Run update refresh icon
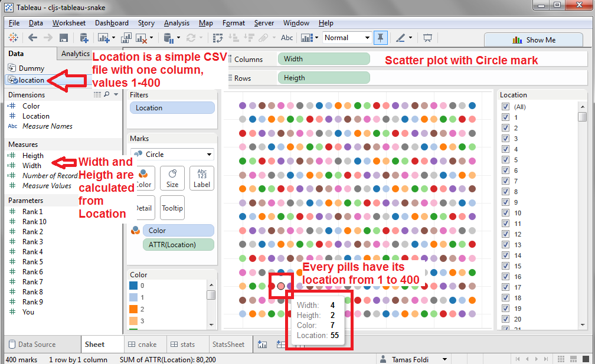Screen dimensions: 595x364 pos(191,38)
